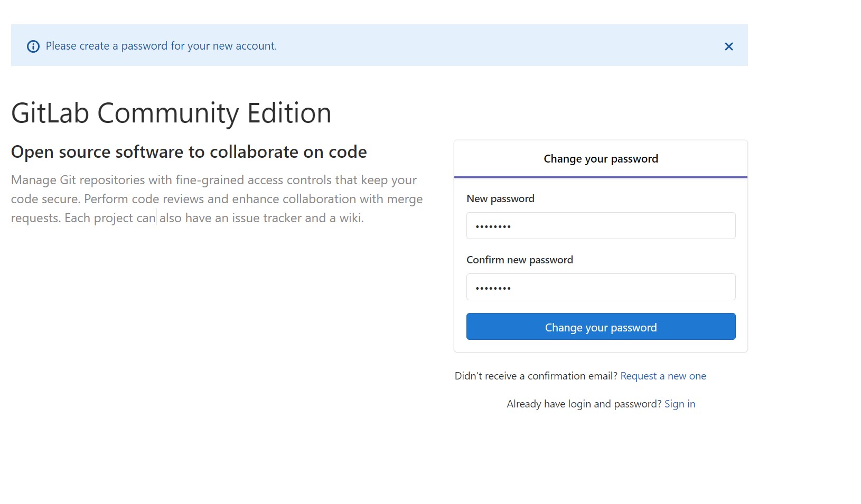Click the Confirm new password label
This screenshot has width=861, height=504.
point(519,260)
